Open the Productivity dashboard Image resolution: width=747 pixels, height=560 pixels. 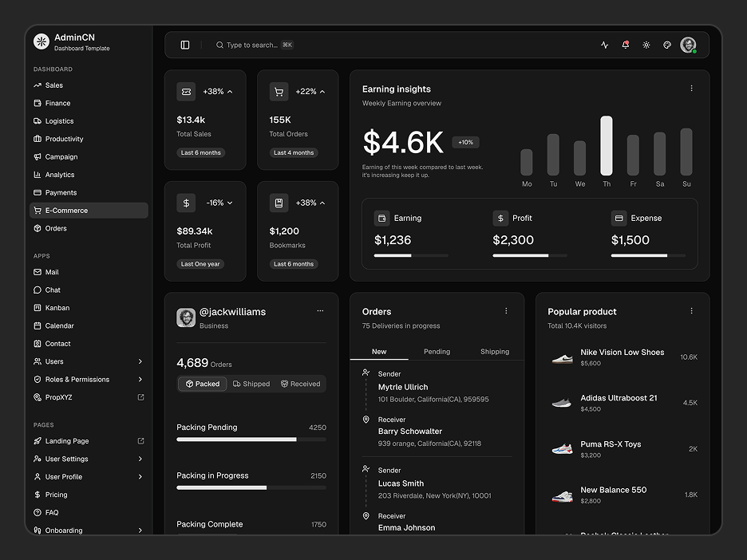pos(89,139)
